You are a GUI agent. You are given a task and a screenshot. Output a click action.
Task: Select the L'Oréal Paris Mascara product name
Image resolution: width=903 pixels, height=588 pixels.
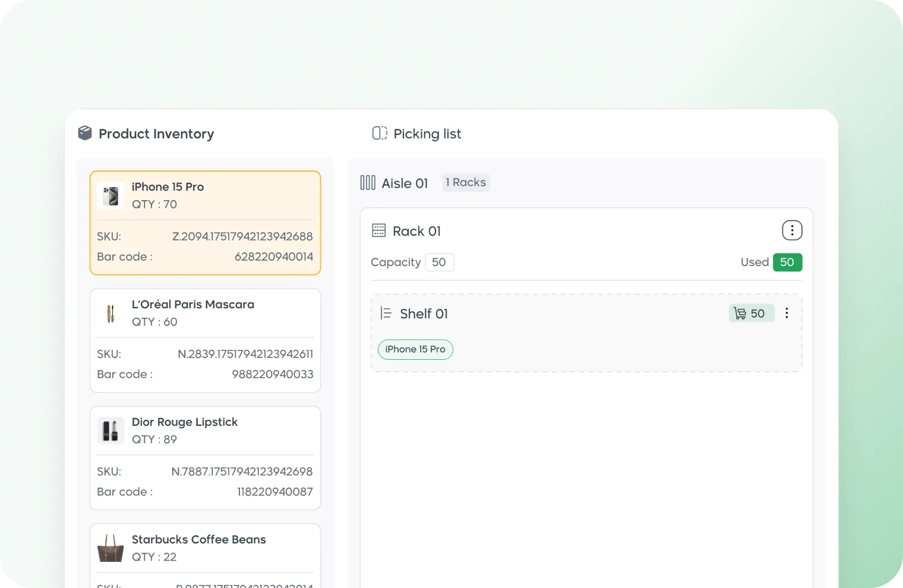(193, 304)
